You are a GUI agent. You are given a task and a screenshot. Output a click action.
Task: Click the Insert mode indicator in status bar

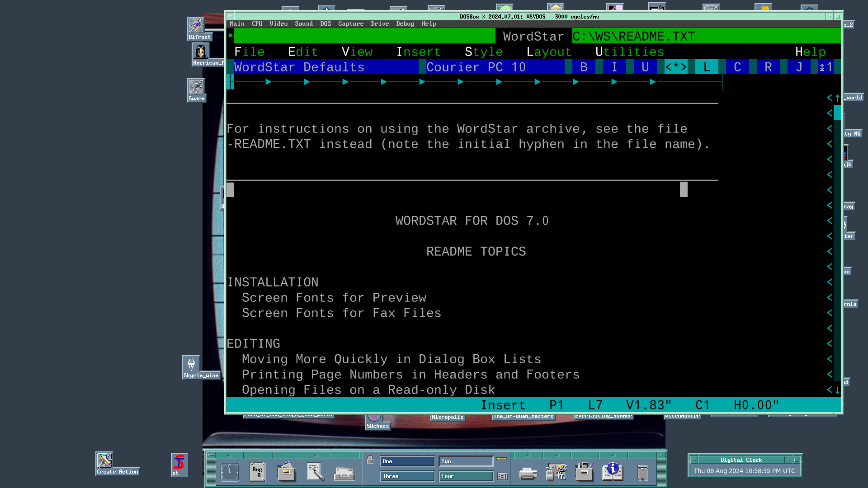pos(503,405)
